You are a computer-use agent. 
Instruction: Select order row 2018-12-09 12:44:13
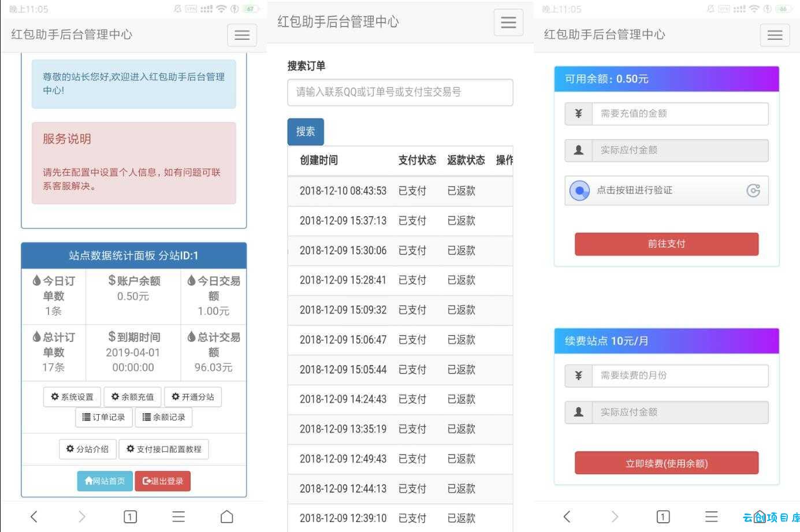(400, 489)
